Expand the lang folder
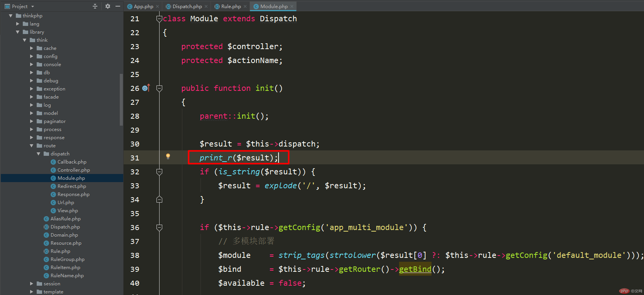 (18, 24)
